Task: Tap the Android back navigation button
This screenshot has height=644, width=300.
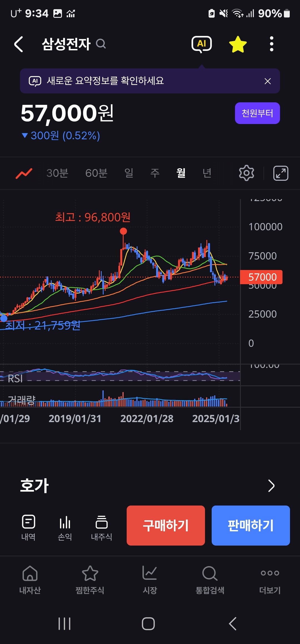Action: pyautogui.click(x=233, y=624)
